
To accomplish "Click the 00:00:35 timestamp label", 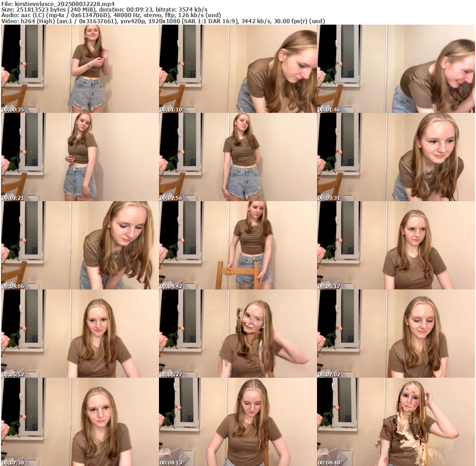I will [13, 110].
